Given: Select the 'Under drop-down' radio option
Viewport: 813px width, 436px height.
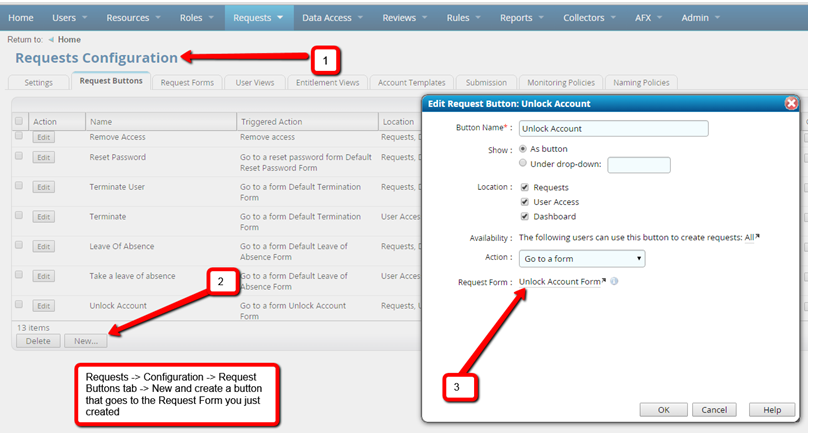Looking at the screenshot, I should click(523, 164).
